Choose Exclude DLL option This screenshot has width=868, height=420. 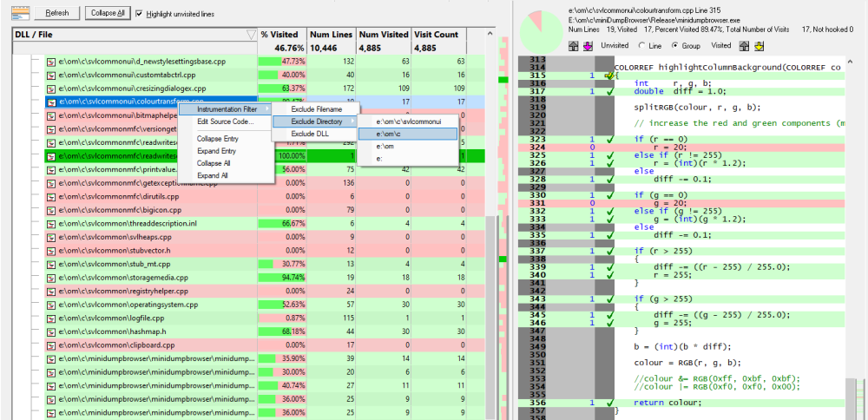316,134
